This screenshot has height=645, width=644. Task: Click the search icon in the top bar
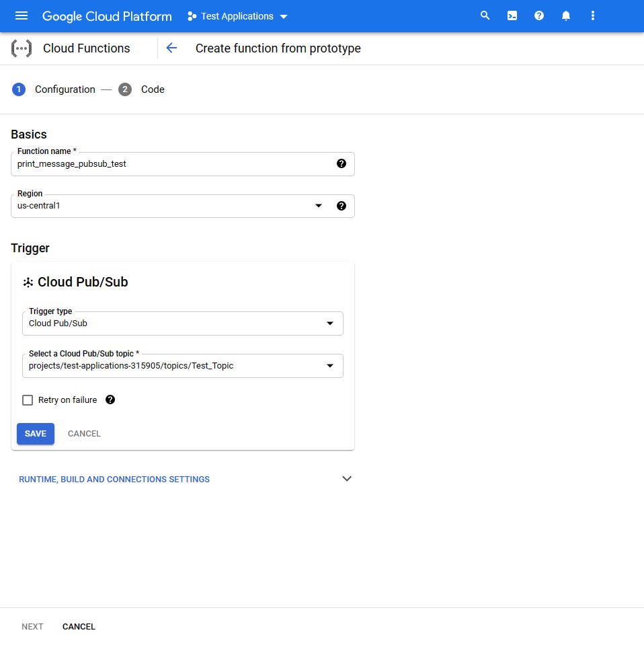point(485,15)
